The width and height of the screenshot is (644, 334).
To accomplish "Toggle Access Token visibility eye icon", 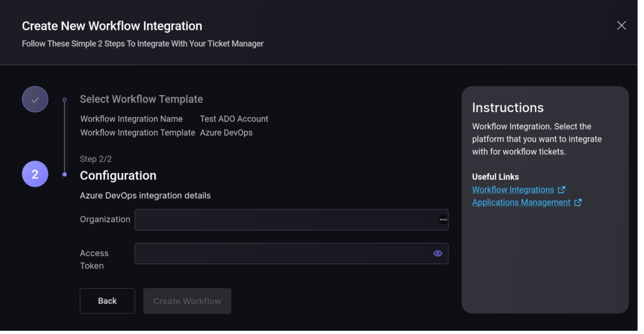I will [x=438, y=253].
